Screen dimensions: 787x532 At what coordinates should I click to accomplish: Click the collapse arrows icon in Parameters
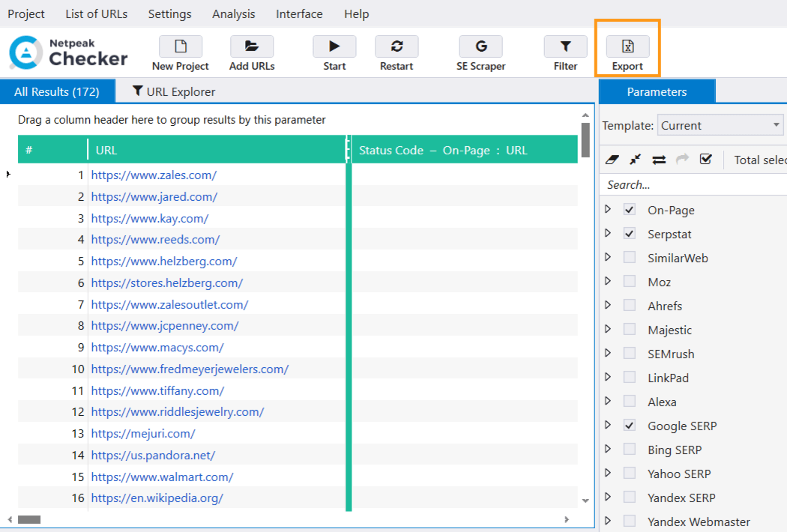[x=635, y=160]
